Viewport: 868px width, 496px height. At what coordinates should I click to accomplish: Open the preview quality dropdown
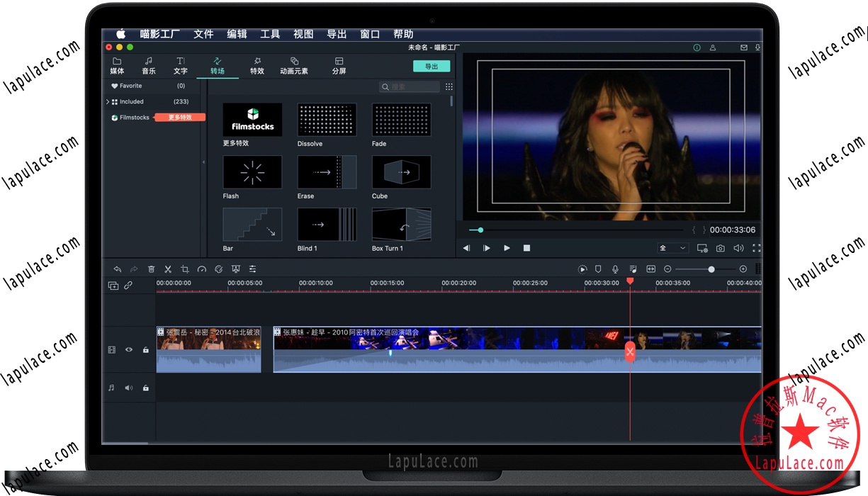672,248
